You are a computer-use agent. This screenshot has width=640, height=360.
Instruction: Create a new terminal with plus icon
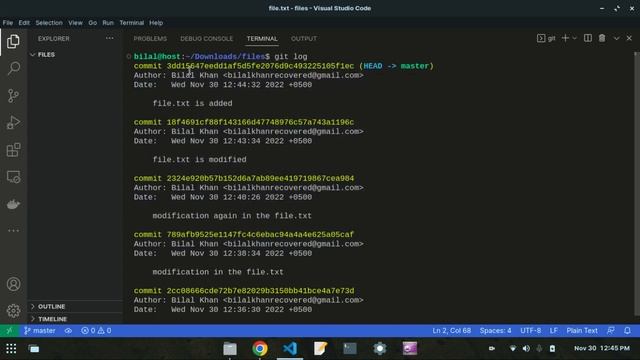[x=565, y=38]
